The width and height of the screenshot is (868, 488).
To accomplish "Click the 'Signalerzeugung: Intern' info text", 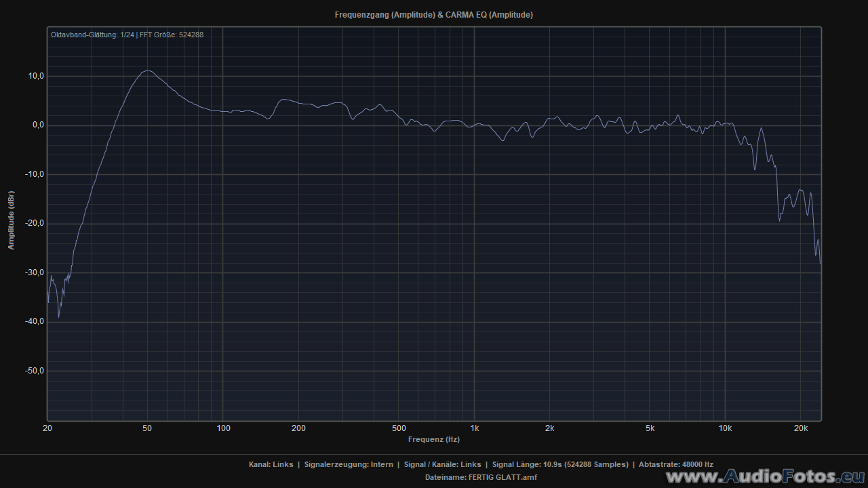I will click(349, 464).
